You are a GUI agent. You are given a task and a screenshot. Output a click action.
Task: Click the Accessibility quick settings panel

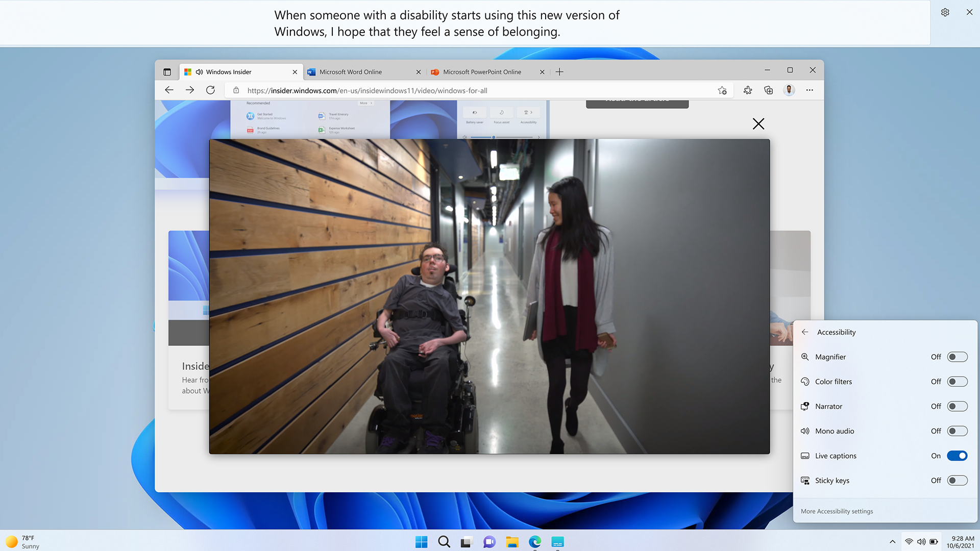click(x=885, y=420)
